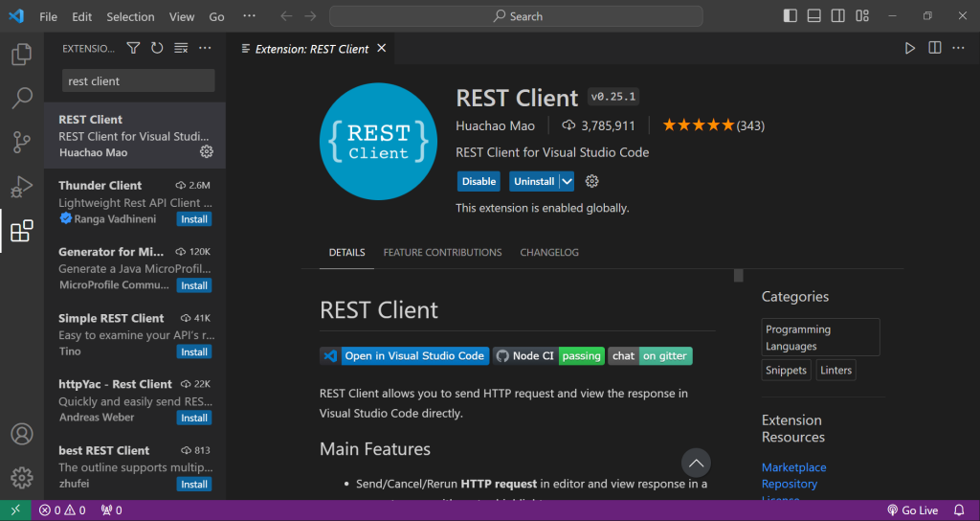980x521 pixels.
Task: Switch to the Changelog tab
Action: (549, 253)
